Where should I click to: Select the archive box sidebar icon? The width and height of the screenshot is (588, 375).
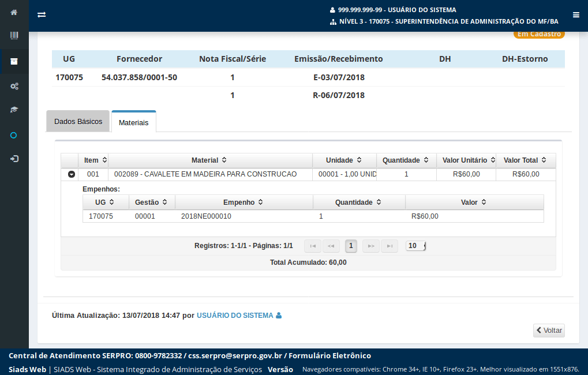tap(14, 62)
